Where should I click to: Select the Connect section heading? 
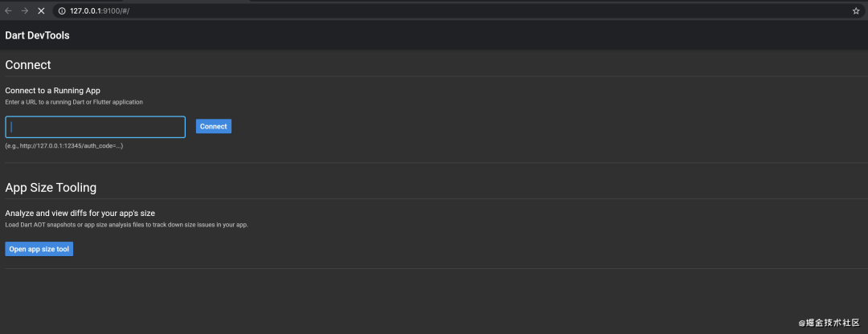click(28, 65)
